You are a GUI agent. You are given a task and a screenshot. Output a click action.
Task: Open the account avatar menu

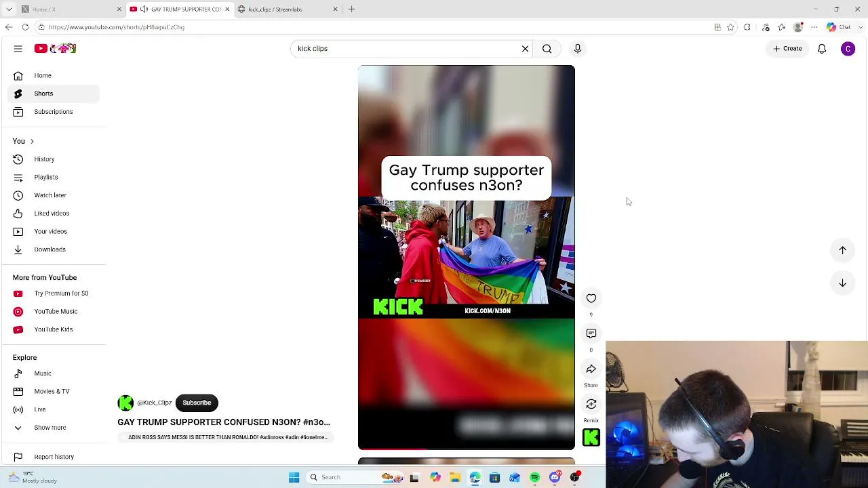point(848,49)
